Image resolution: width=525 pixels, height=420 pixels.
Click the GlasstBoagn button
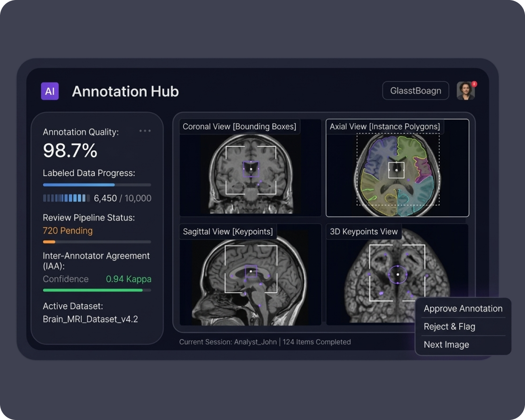(415, 91)
